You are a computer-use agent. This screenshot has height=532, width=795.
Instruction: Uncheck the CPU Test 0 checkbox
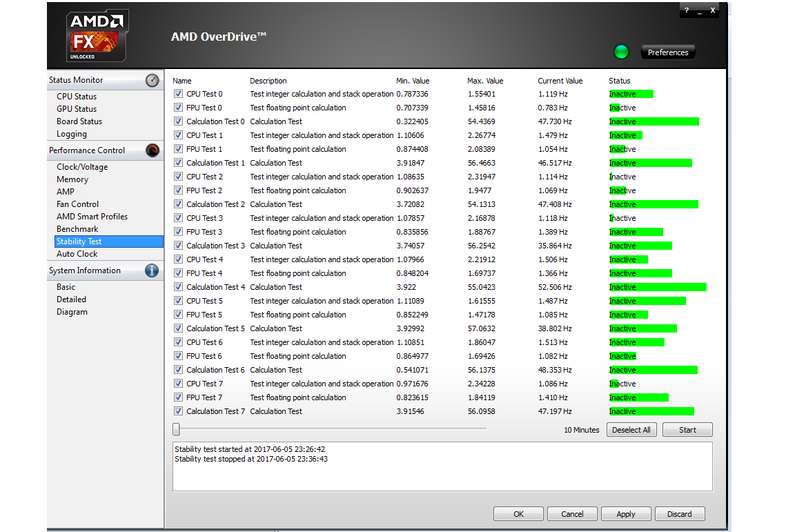178,94
